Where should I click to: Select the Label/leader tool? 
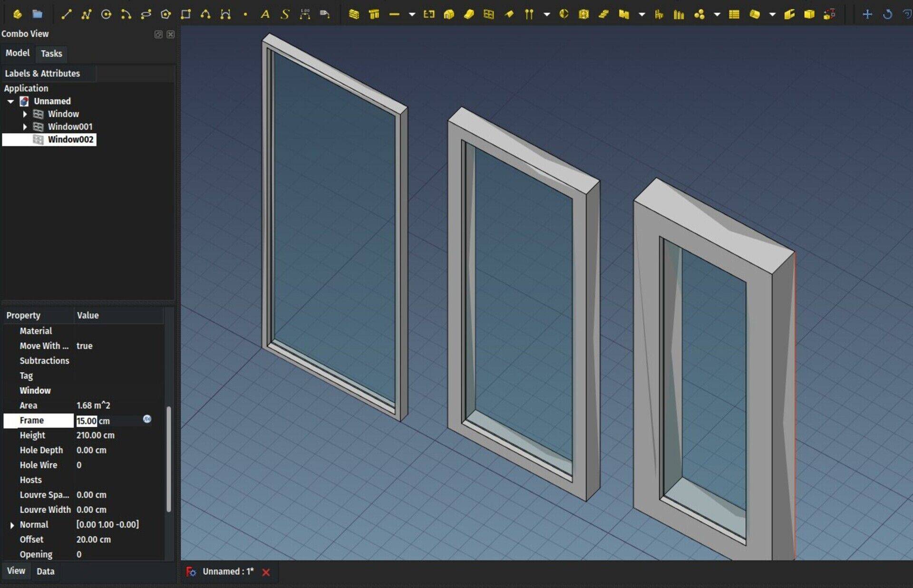point(325,14)
